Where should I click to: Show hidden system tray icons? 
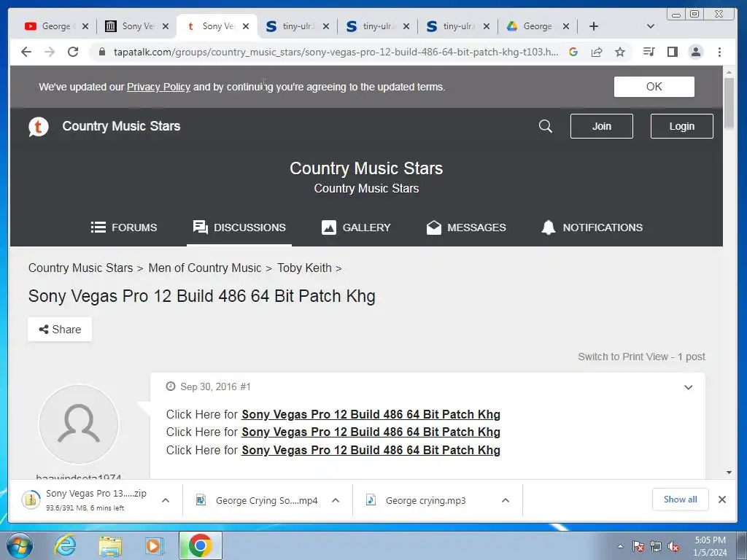[620, 546]
